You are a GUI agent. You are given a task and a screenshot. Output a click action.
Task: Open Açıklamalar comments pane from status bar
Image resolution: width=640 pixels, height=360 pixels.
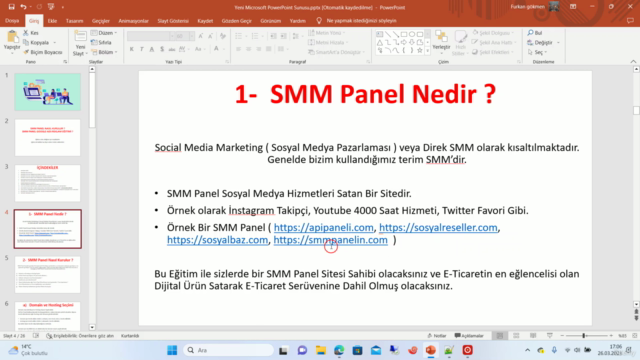pos(469,336)
